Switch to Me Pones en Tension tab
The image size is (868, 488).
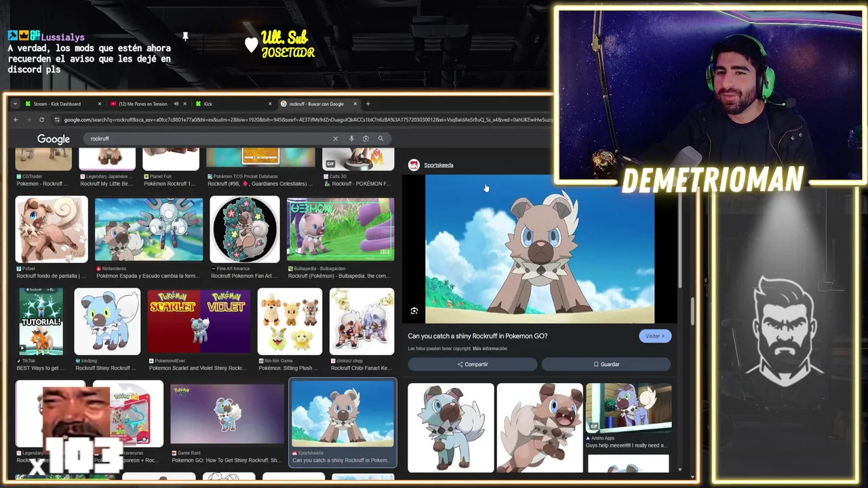tap(143, 104)
